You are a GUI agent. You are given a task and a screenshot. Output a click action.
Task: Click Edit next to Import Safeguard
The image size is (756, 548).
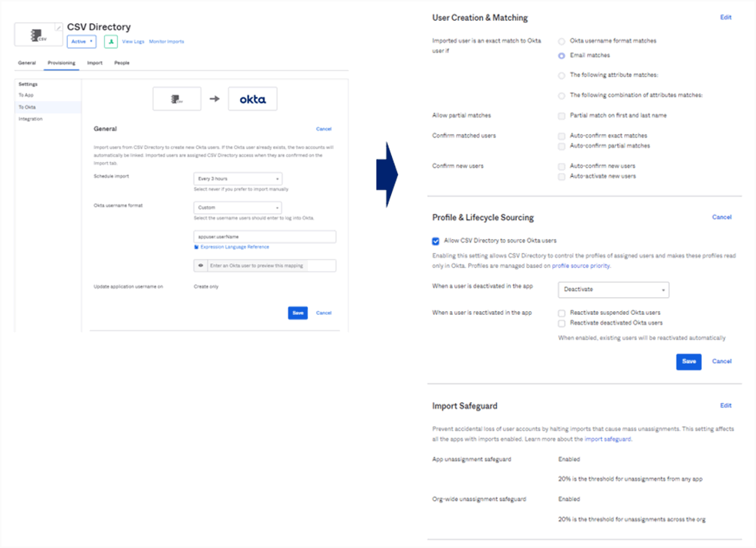tap(725, 405)
